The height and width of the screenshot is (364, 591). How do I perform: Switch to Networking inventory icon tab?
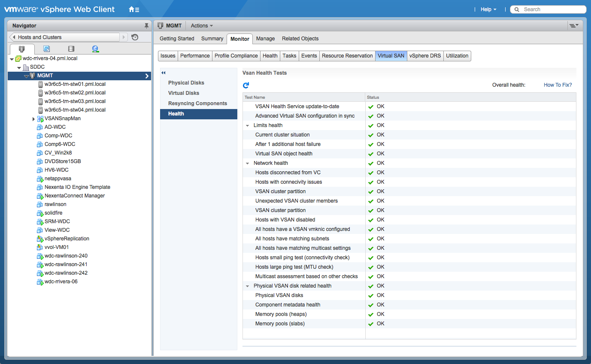tap(95, 49)
